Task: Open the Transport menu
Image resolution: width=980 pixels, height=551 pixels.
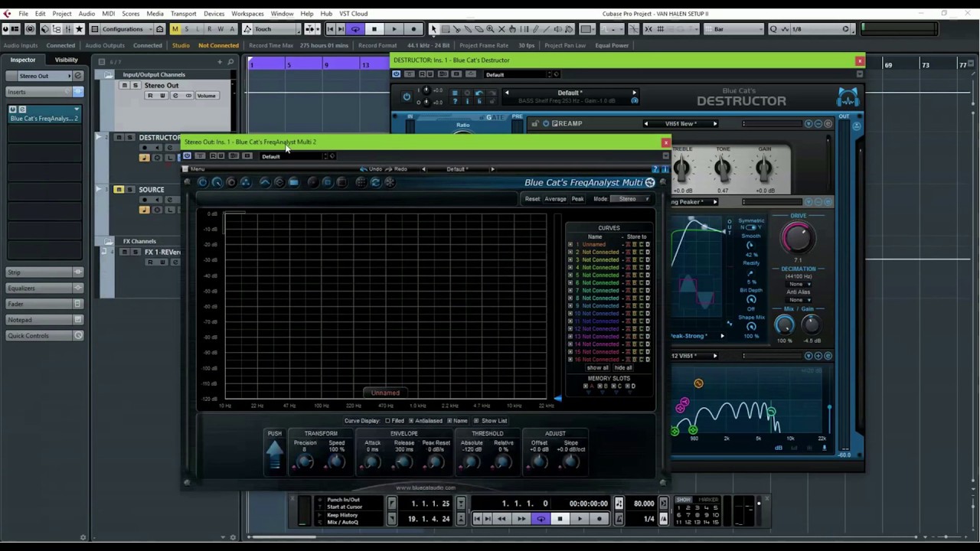Action: pos(183,14)
